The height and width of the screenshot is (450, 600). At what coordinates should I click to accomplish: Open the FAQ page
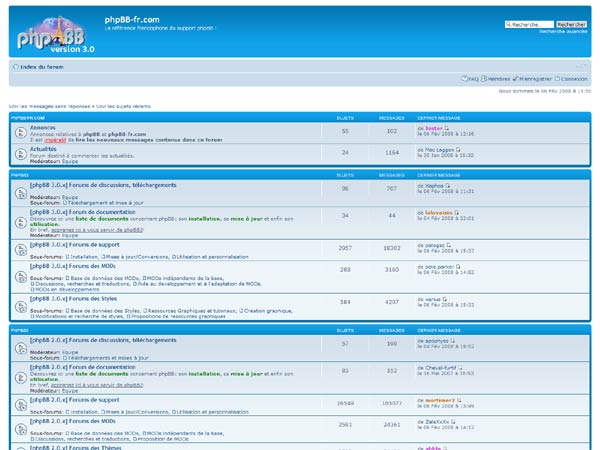click(470, 78)
